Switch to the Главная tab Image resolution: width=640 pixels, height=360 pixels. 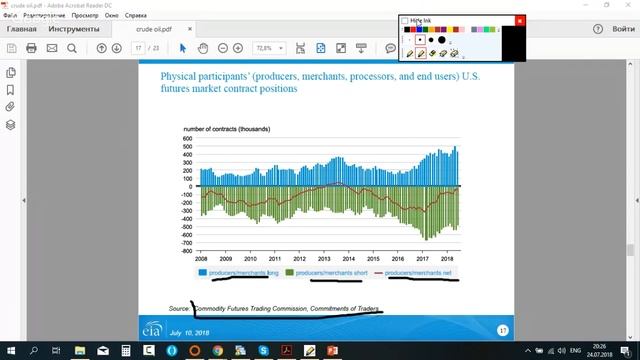(22, 29)
